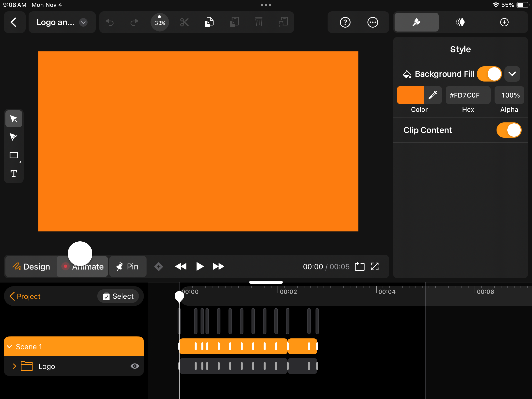Image resolution: width=532 pixels, height=399 pixels.
Task: Click the 00:05 total duration
Action: pyautogui.click(x=339, y=266)
